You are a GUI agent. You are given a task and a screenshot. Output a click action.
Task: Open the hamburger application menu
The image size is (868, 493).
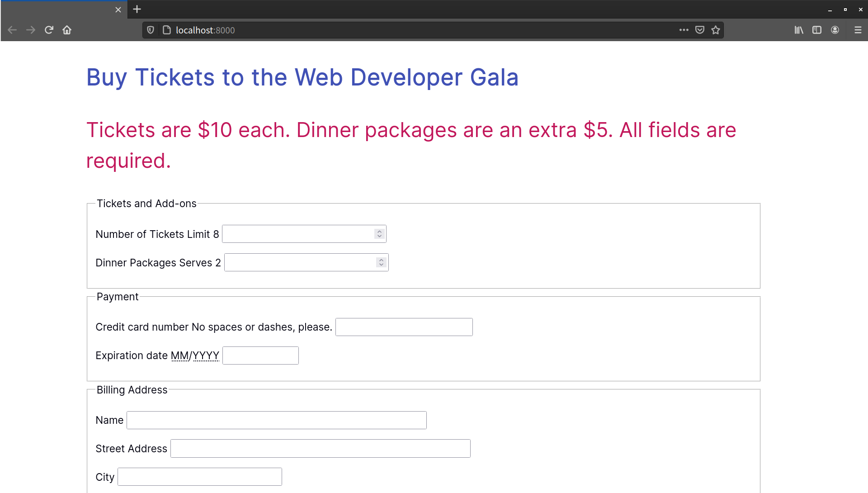858,30
